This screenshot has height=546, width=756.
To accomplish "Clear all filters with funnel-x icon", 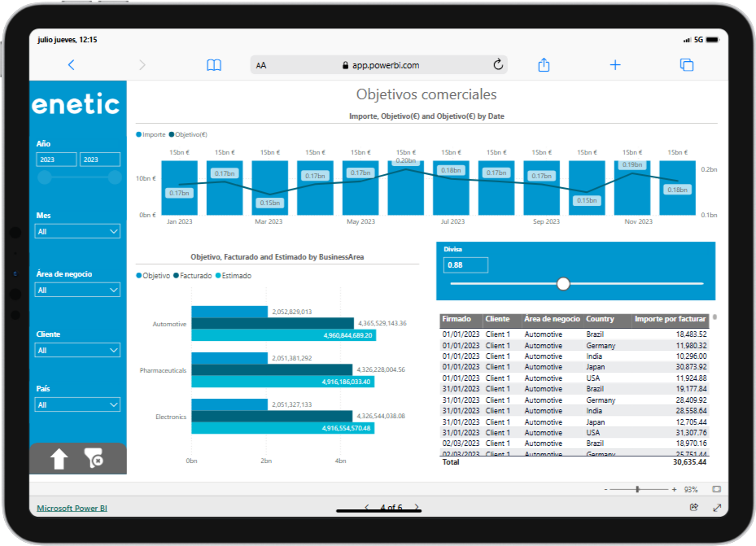I will click(x=94, y=458).
